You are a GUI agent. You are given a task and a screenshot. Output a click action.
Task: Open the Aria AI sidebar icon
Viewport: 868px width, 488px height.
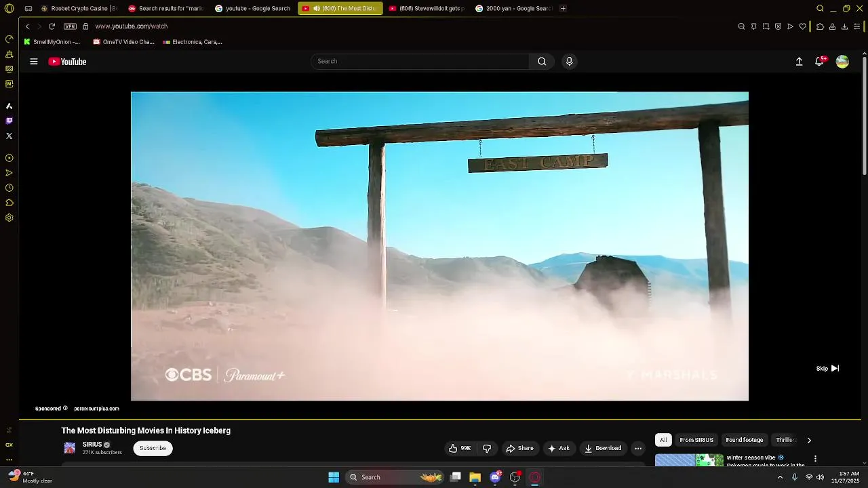(9, 106)
